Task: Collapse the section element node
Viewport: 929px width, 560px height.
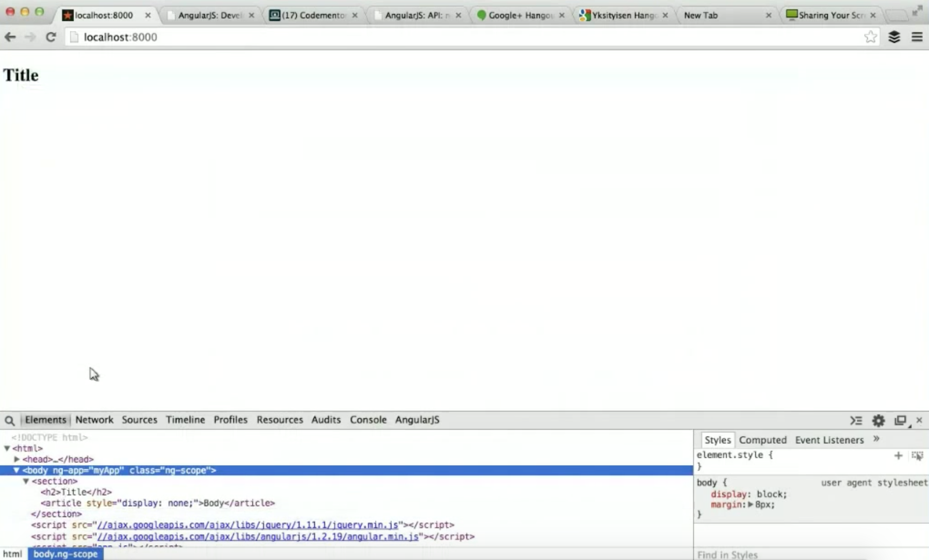Action: pyautogui.click(x=26, y=481)
